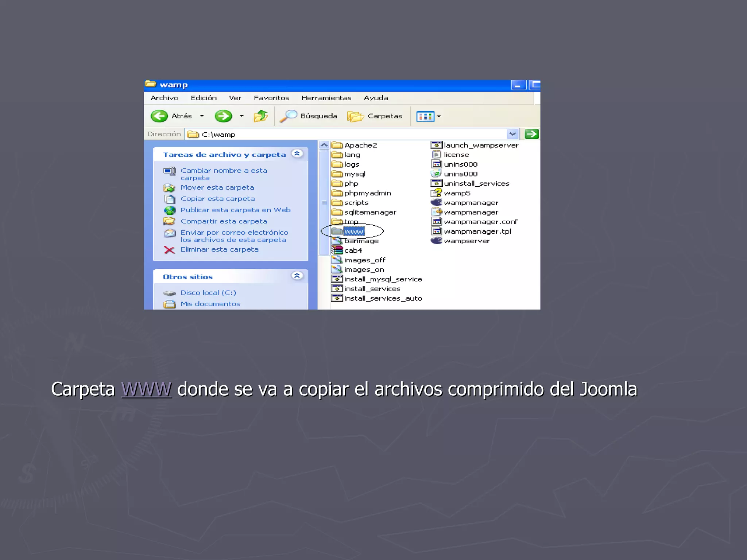This screenshot has height=560, width=747.
Task: Open the Atrás history dropdown arrow
Action: 202,116
